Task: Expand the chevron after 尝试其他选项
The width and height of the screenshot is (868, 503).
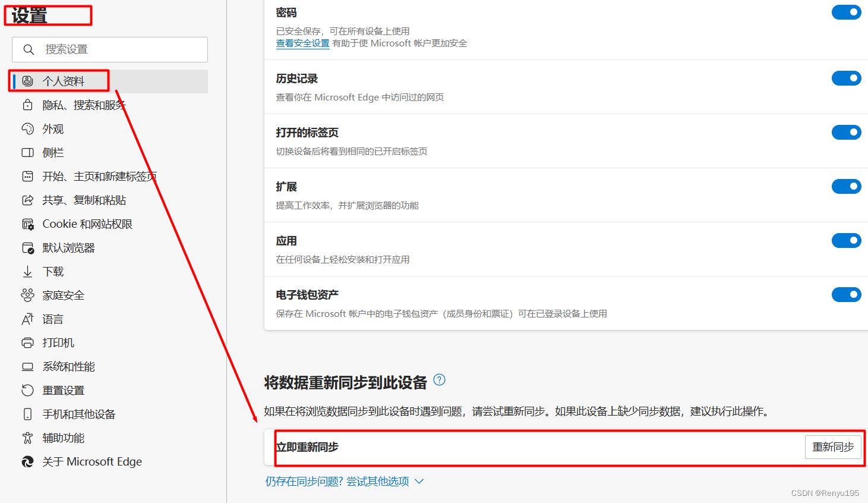Action: point(419,482)
